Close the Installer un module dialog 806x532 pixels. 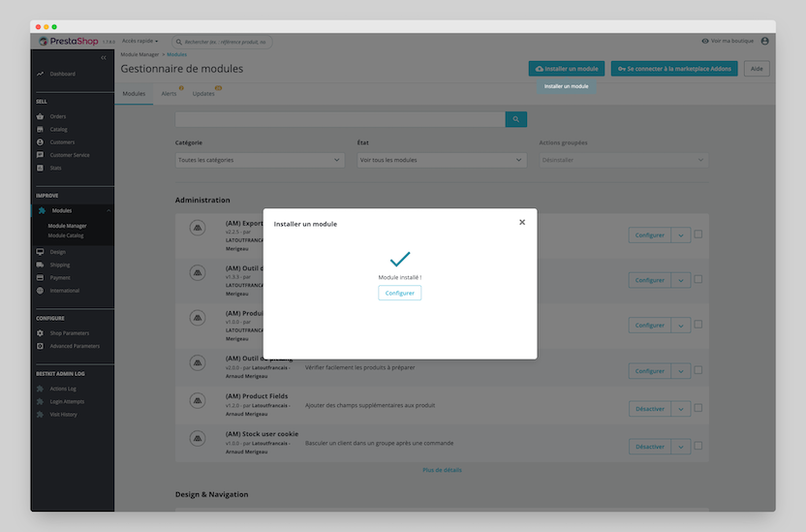[x=522, y=222]
